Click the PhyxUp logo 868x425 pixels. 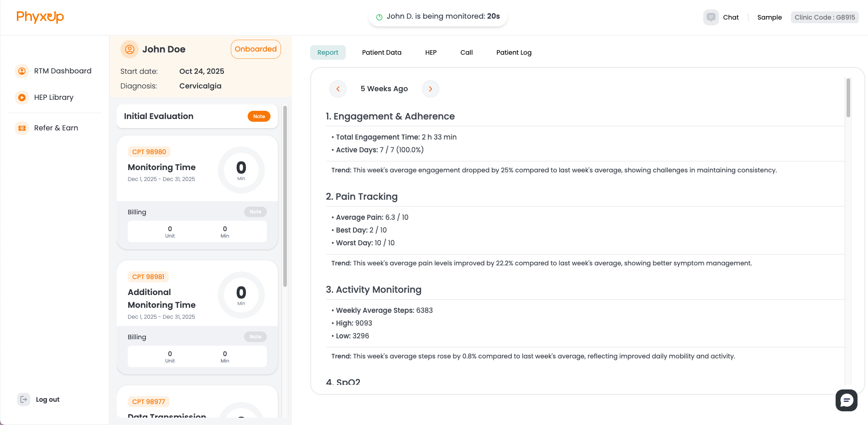tap(40, 17)
